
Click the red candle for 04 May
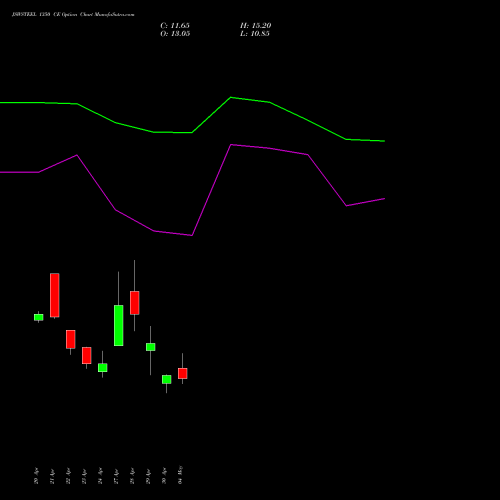183,373
